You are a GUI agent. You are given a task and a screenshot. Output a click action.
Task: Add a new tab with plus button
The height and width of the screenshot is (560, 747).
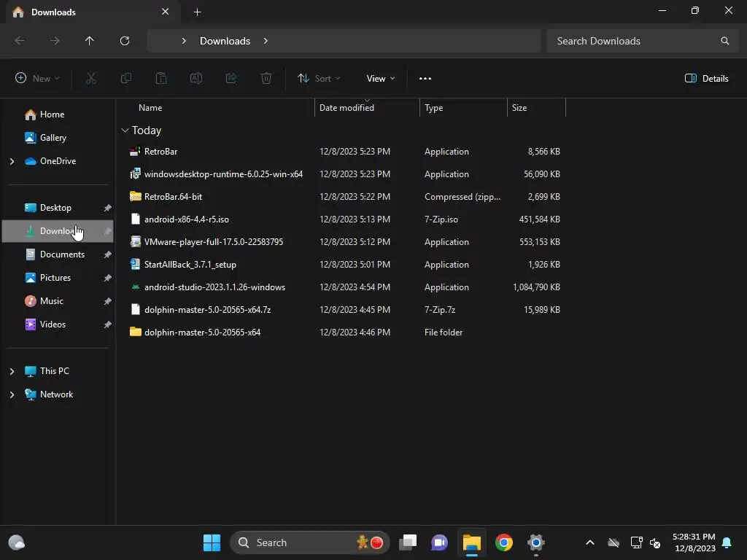(197, 12)
